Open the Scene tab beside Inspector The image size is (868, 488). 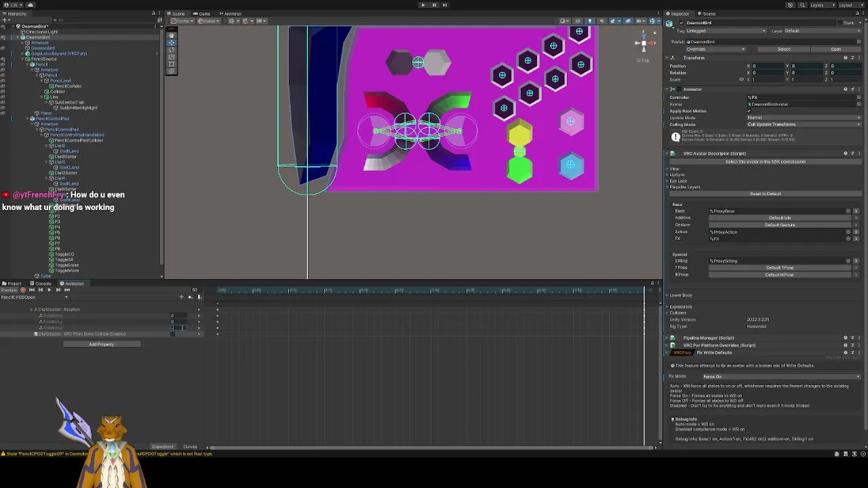(x=707, y=14)
